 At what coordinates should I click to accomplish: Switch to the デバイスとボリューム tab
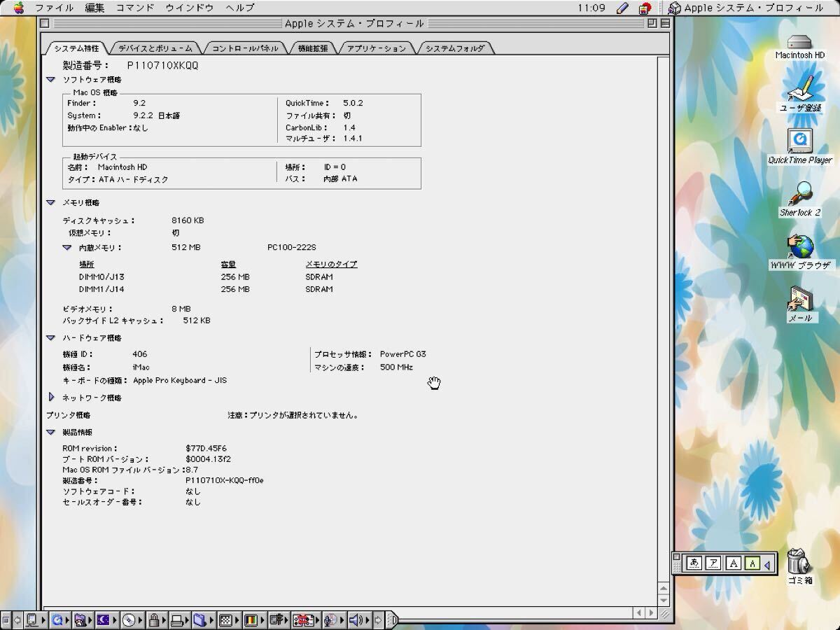(x=155, y=48)
